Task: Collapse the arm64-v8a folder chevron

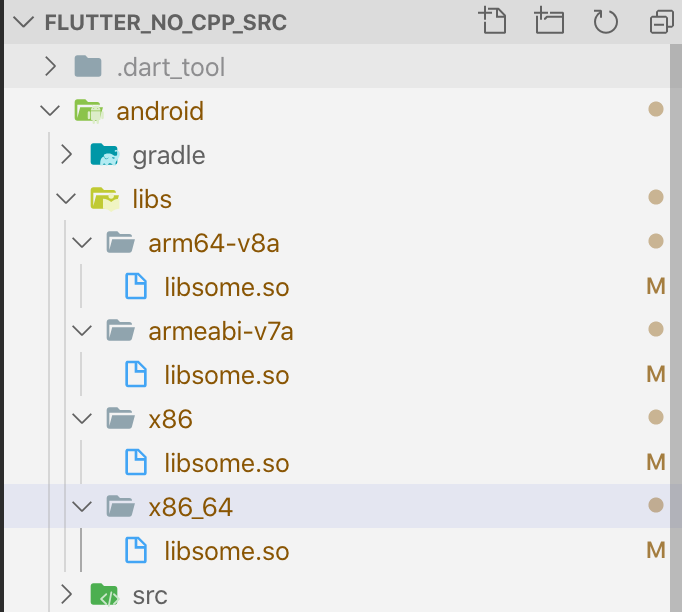Action: point(82,243)
